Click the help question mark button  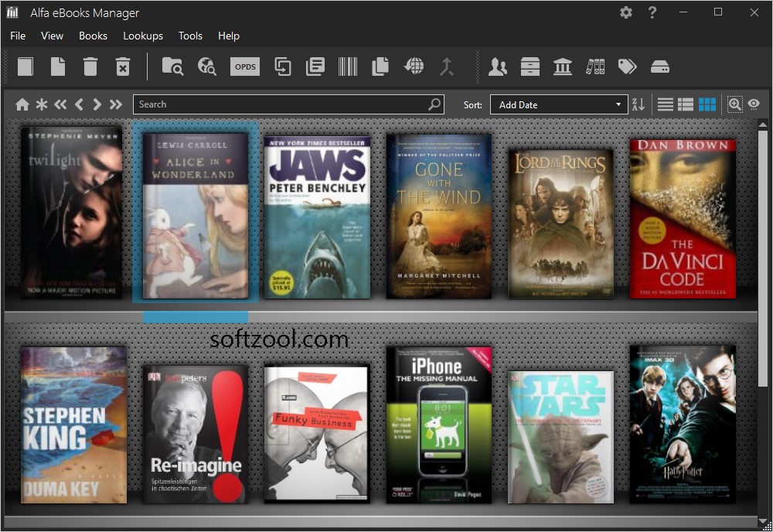pos(652,12)
